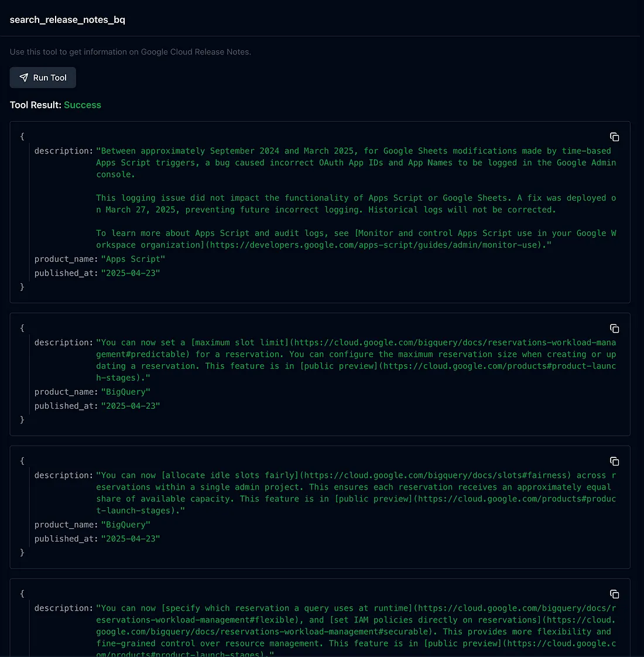
Task: Copy the bottom reservation query result block
Action: tap(614, 593)
